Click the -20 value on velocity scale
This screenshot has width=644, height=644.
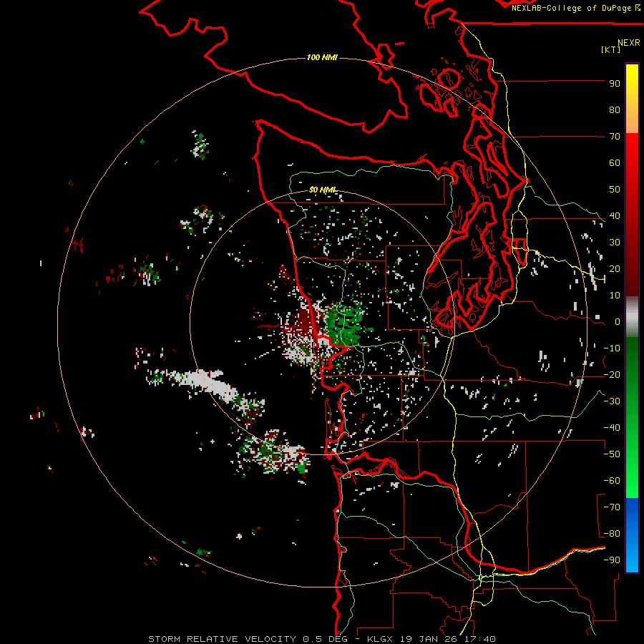click(612, 375)
